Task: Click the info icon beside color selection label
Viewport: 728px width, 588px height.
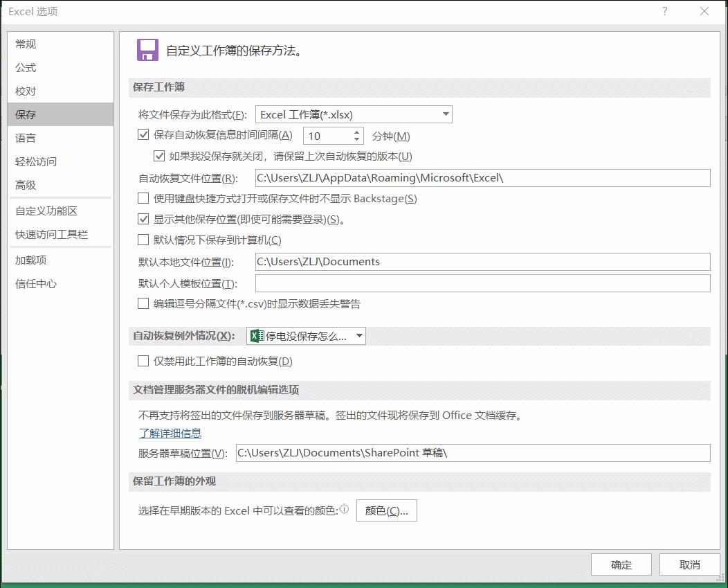Action: coord(345,509)
